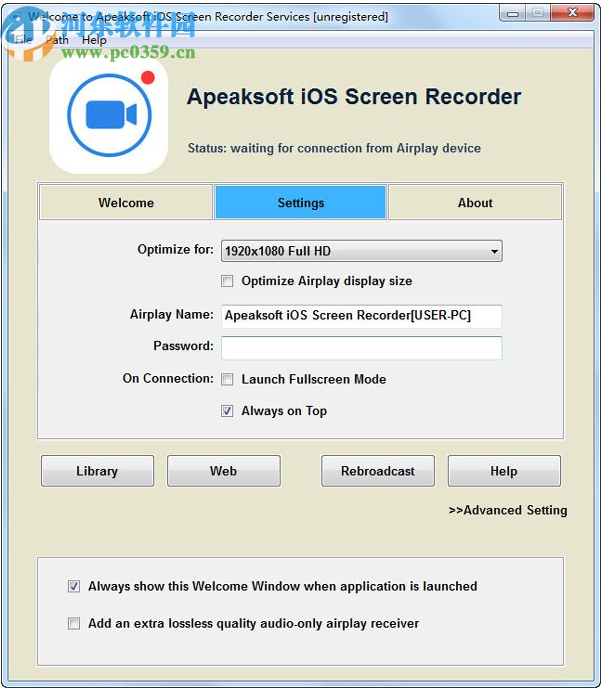This screenshot has width=604, height=690.
Task: Focus the Airplay Name text field
Action: click(x=361, y=316)
